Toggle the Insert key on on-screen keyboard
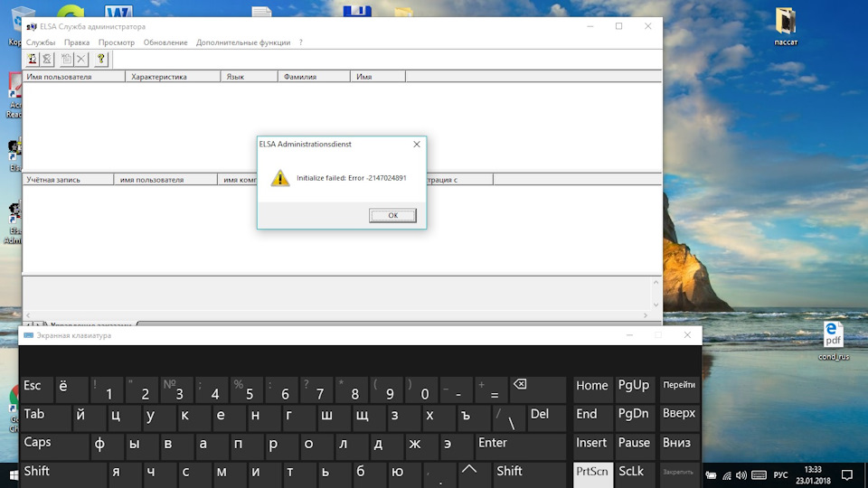 click(x=591, y=444)
